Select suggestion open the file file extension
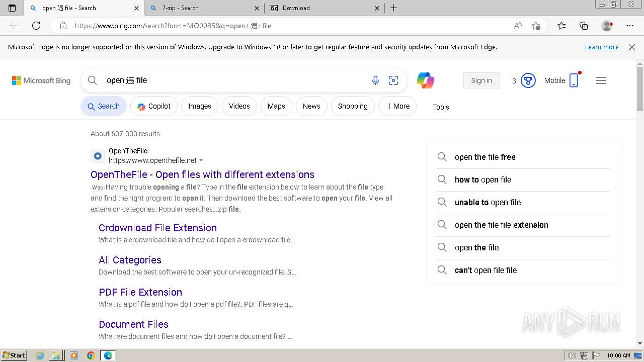The width and height of the screenshot is (644, 362). pos(523,225)
